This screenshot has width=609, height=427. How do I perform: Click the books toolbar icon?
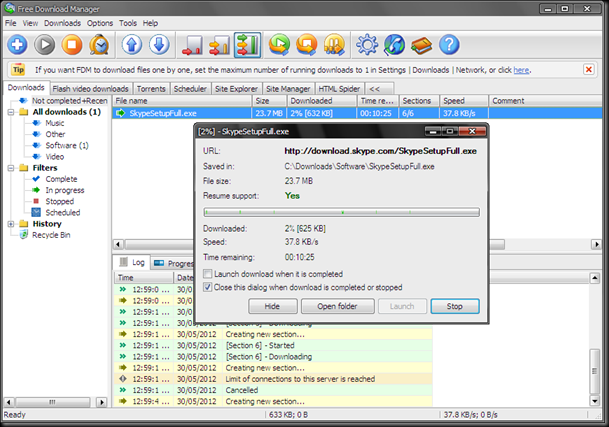click(x=421, y=45)
